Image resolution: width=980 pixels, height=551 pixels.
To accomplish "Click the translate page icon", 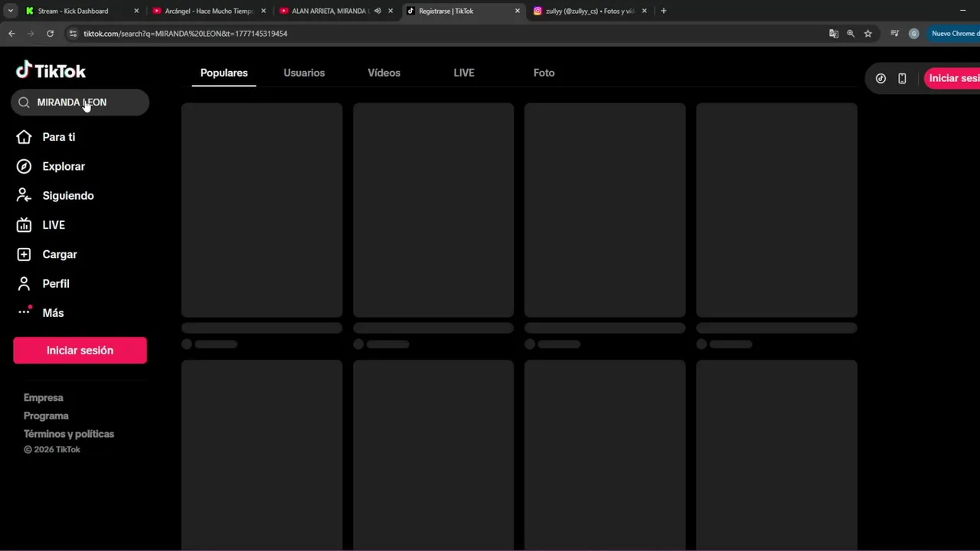I will point(834,34).
